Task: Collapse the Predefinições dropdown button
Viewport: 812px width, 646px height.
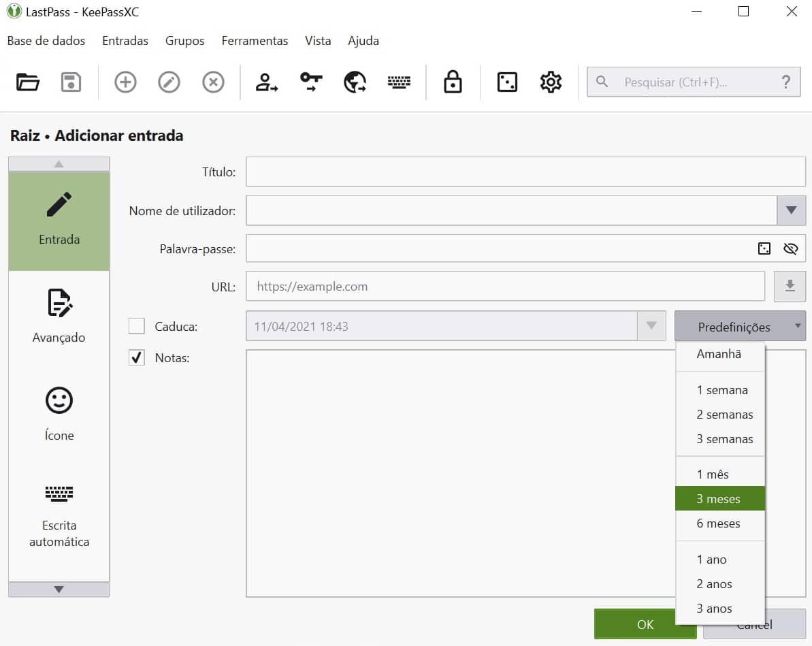Action: tap(740, 327)
